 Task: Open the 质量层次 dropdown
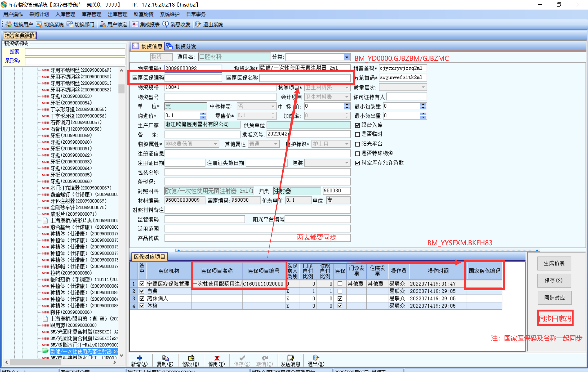point(423,87)
